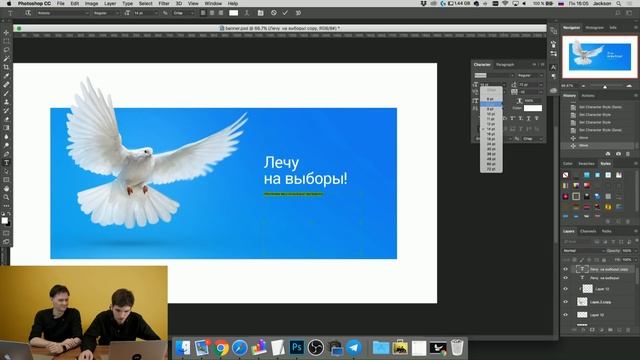Open the Opacity dropdown arrow in Layers

[x=635, y=251]
